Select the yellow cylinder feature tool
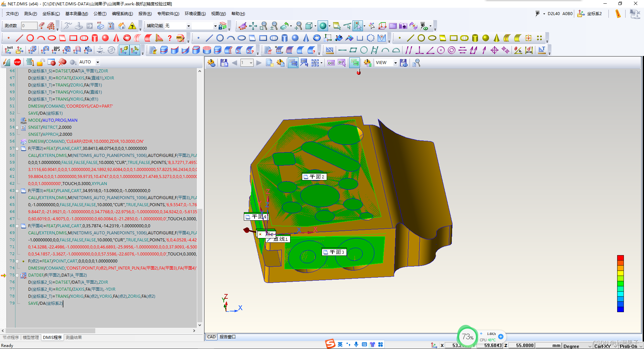 pos(475,38)
